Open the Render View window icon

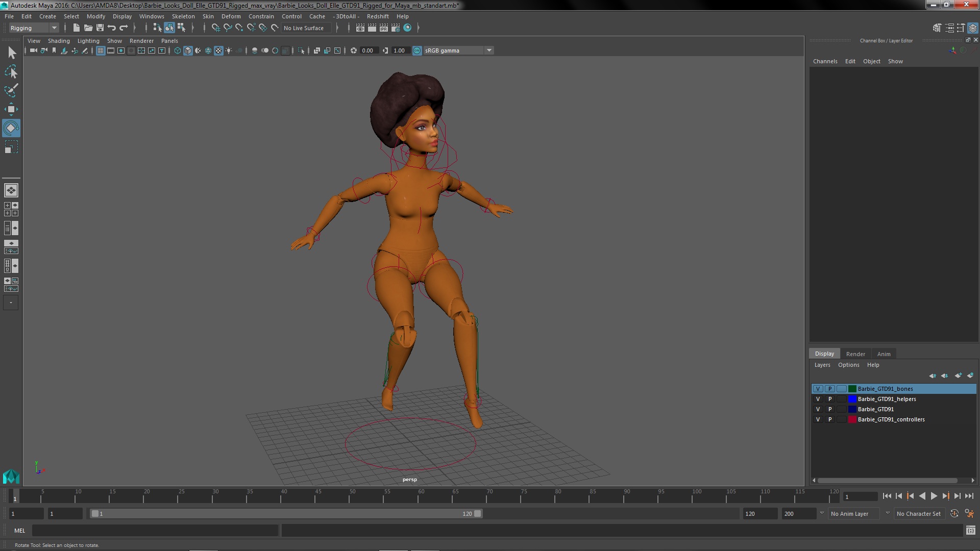click(360, 28)
